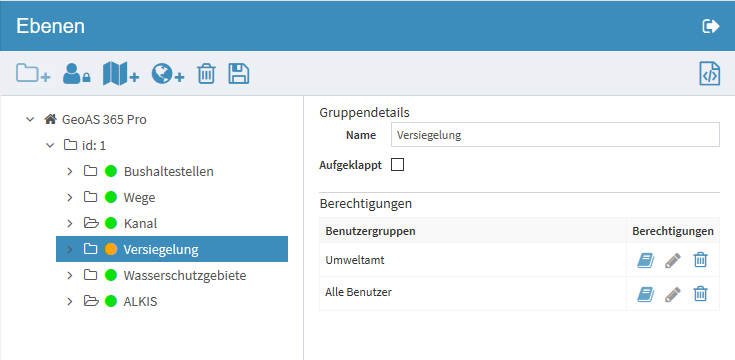Viewport: 735px width, 360px height.
Task: Open the user permissions lock icon
Action: pyautogui.click(x=76, y=74)
